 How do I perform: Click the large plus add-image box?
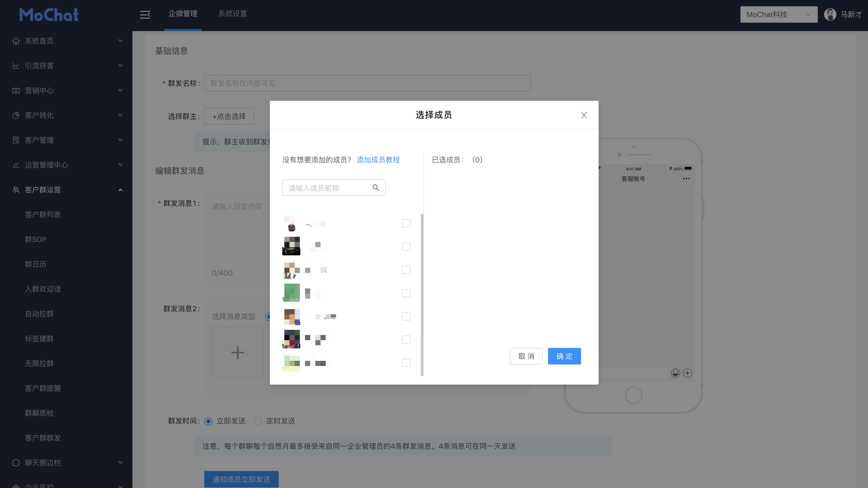(238, 353)
